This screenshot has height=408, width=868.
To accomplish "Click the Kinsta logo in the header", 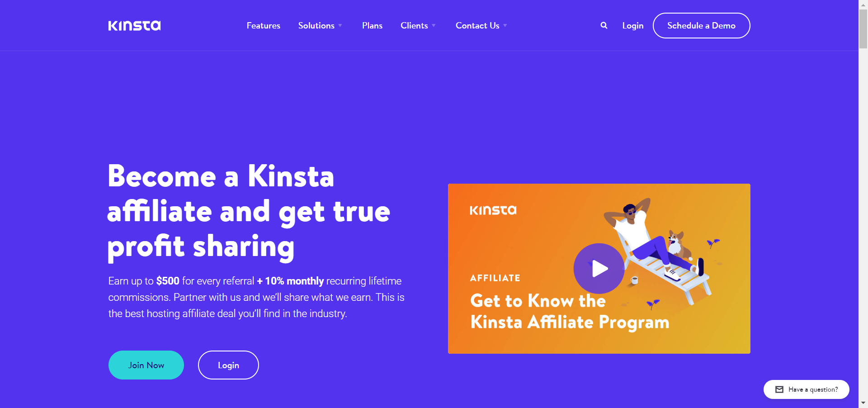I will coord(134,26).
